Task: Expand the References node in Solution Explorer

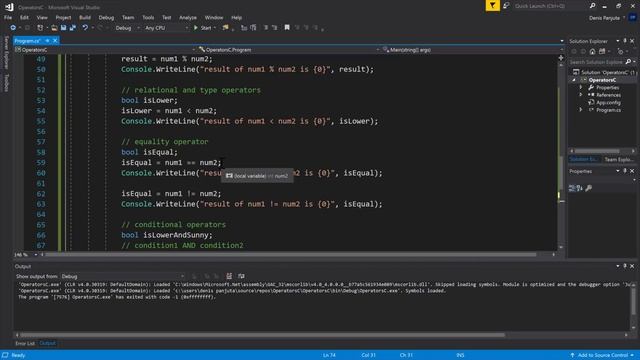Action: 581,95
